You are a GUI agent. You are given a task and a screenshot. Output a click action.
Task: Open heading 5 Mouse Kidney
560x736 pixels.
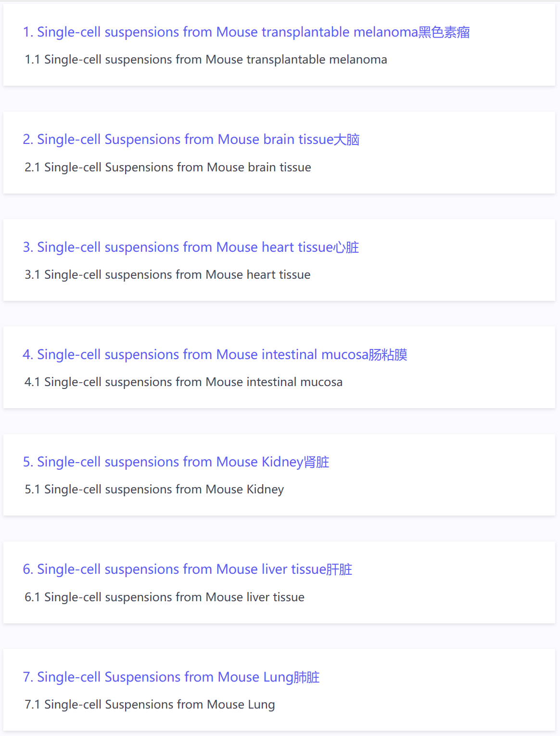pos(176,462)
